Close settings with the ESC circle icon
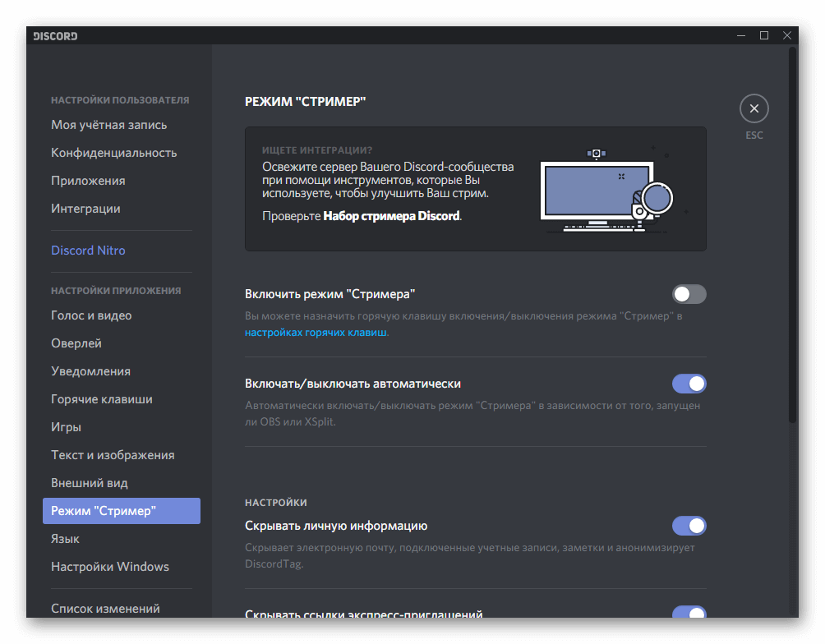Viewport: 825px width, 644px height. [754, 108]
